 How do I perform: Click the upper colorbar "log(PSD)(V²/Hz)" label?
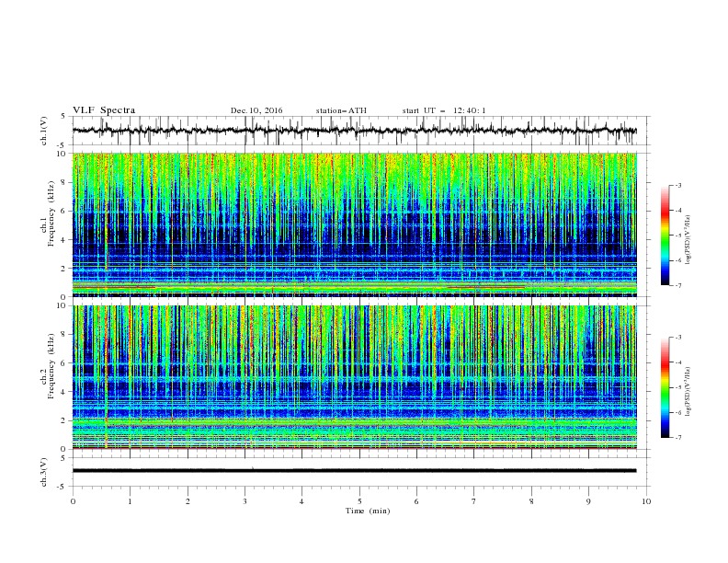pyautogui.click(x=688, y=239)
